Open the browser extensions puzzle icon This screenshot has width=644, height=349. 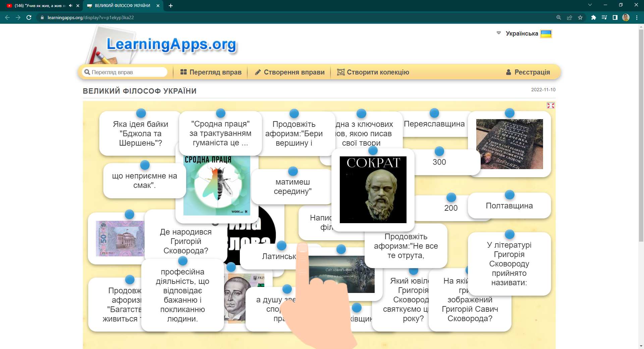[593, 17]
